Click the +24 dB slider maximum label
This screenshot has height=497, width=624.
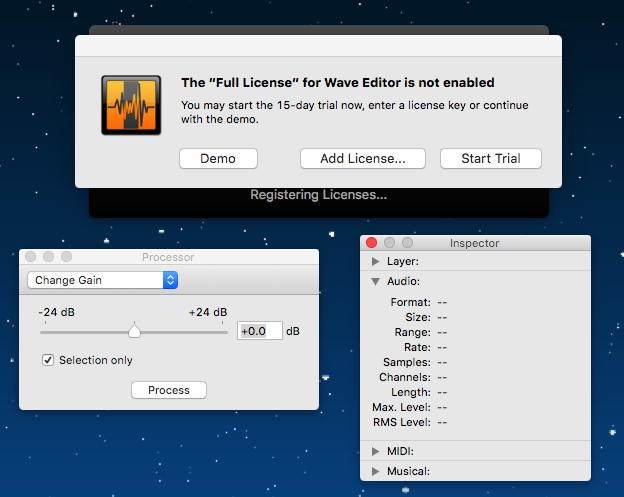pos(208,312)
